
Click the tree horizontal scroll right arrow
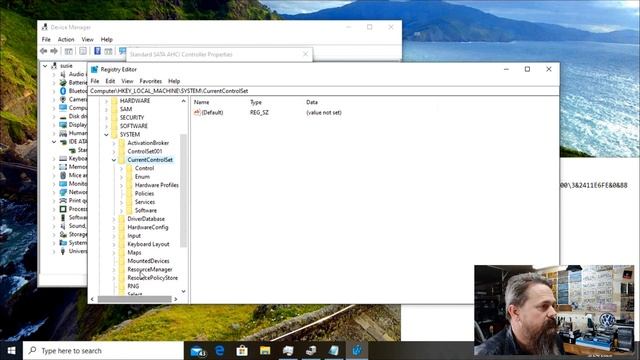click(176, 299)
